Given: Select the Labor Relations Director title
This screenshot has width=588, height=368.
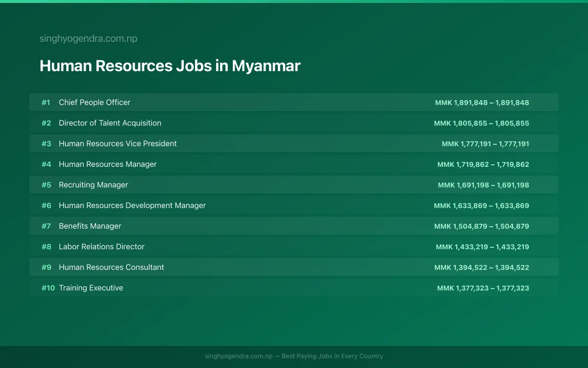Looking at the screenshot, I should pos(101,247).
